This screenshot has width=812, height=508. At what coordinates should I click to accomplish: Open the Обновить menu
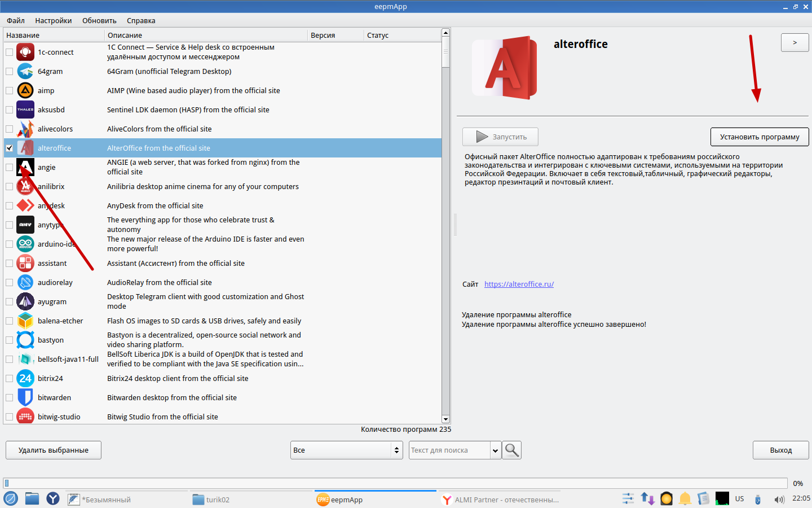coord(99,20)
